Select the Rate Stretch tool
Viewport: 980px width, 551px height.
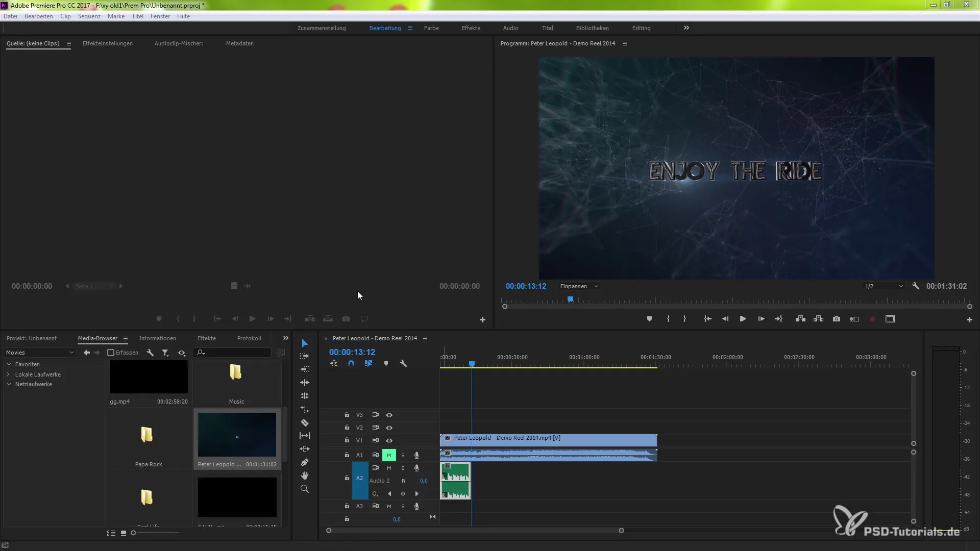pos(305,409)
